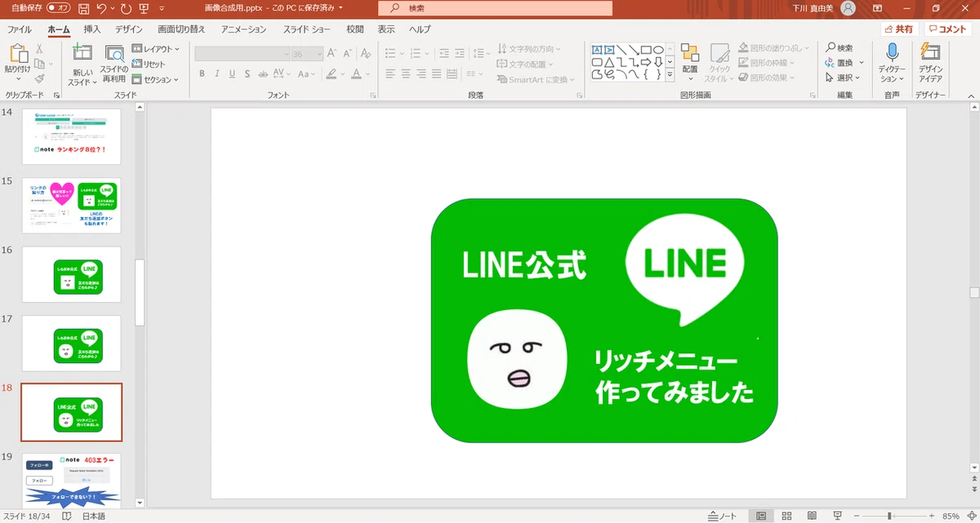The width and height of the screenshot is (980, 523).
Task: Toggle the ノート notes pane
Action: tap(723, 516)
